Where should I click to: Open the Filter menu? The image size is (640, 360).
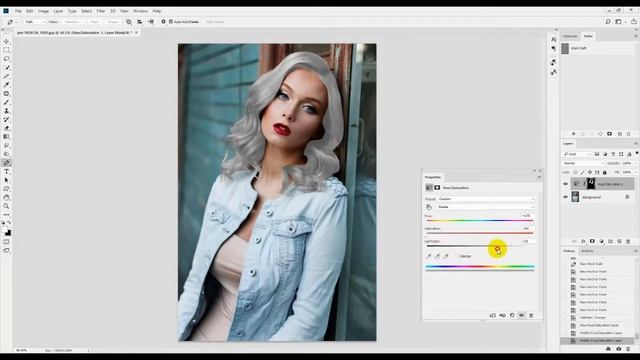(x=100, y=11)
